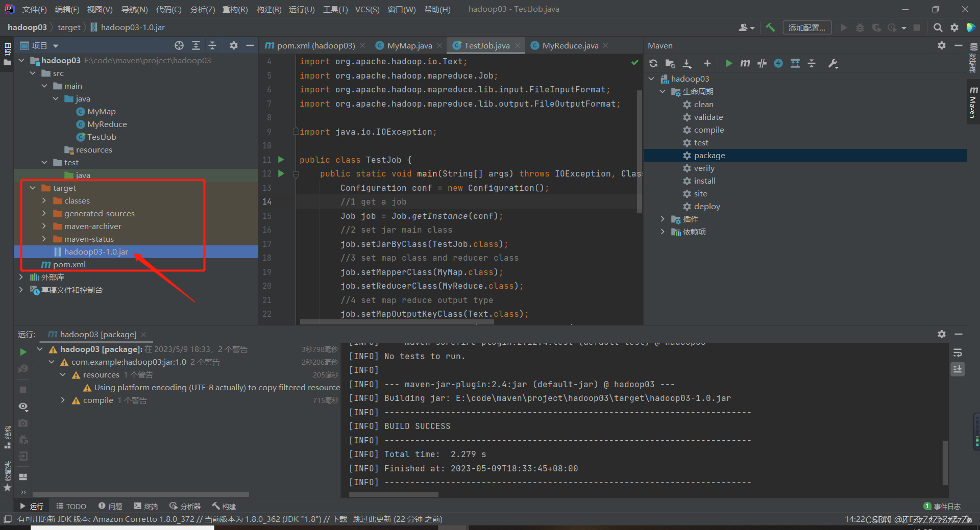Rerun hadoop03 package in Run panel
Viewport: 980px width, 530px height.
(x=23, y=352)
